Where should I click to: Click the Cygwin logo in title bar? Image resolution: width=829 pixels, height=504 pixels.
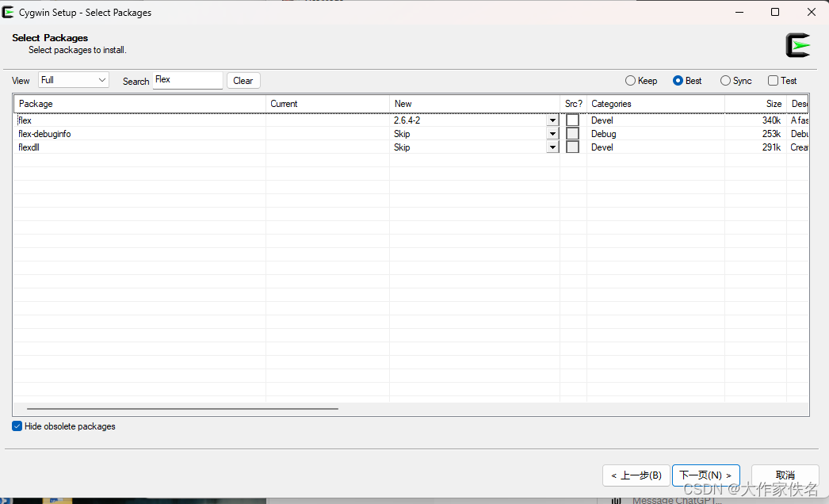(8, 12)
